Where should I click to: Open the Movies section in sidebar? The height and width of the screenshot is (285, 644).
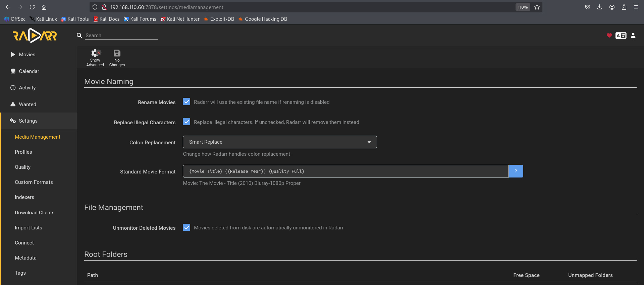(27, 55)
